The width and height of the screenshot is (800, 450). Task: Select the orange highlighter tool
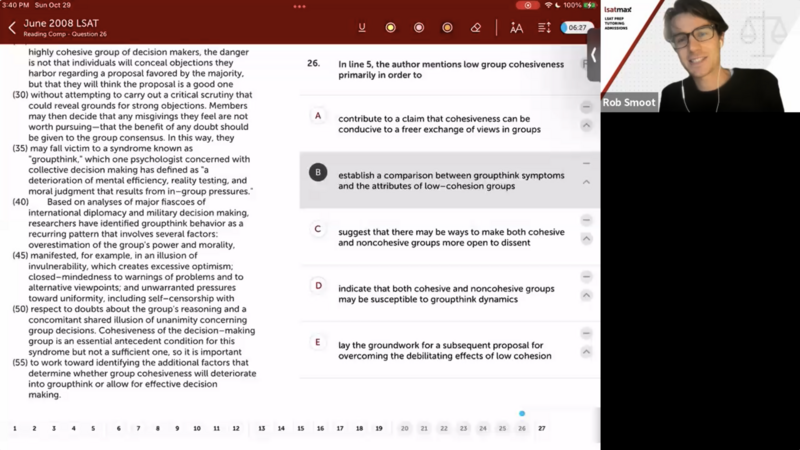coord(447,28)
